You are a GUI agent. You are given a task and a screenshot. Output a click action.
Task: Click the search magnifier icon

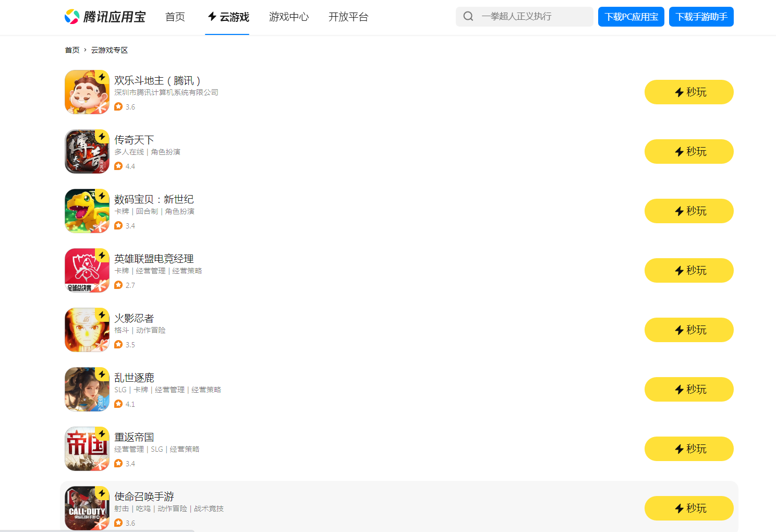(x=468, y=16)
